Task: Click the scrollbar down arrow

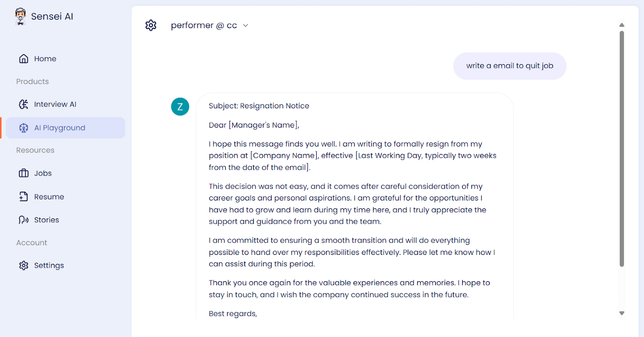Action: [622, 313]
